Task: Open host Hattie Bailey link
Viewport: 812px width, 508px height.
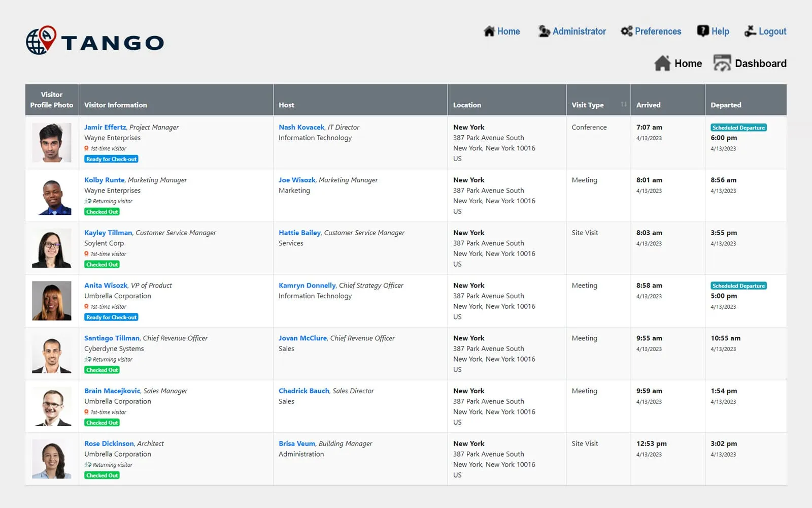Action: (299, 233)
